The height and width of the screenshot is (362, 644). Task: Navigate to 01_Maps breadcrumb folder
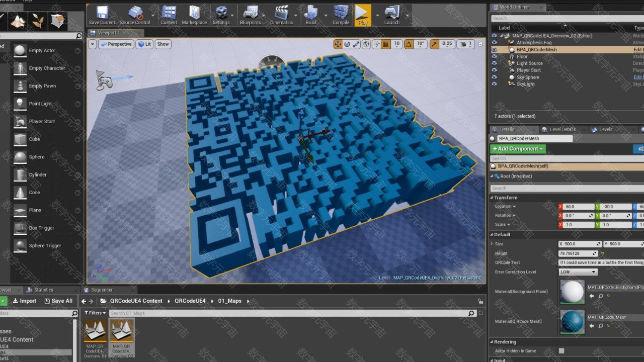point(229,301)
